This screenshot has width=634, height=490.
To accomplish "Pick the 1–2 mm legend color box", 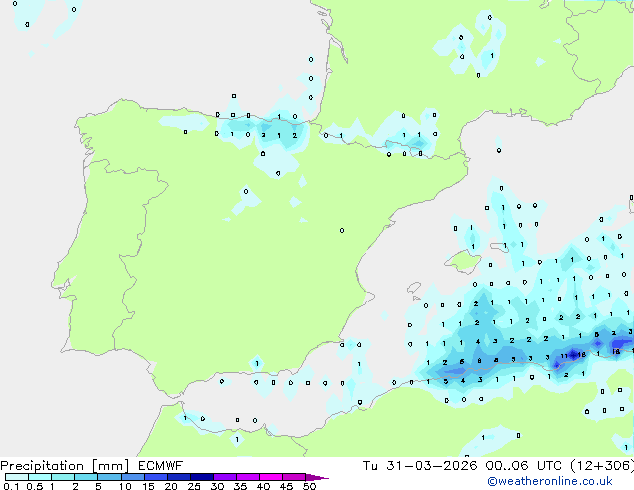I will (63, 477).
